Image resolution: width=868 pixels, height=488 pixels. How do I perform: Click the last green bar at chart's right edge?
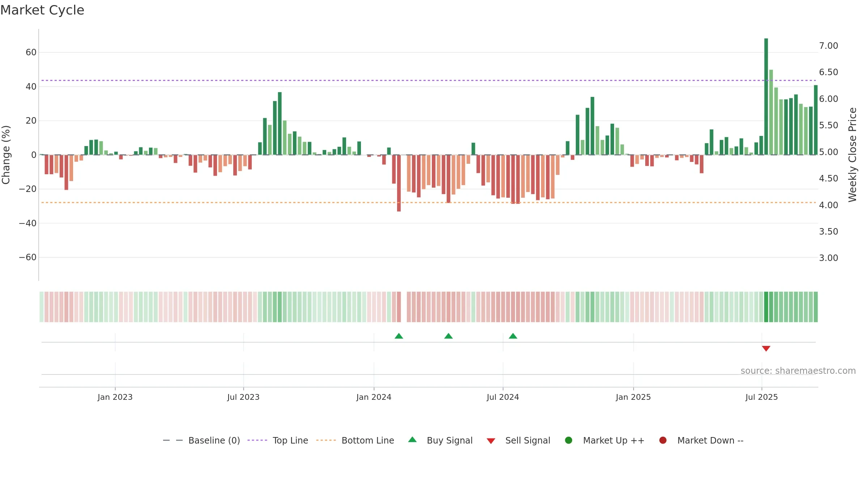[x=816, y=120]
